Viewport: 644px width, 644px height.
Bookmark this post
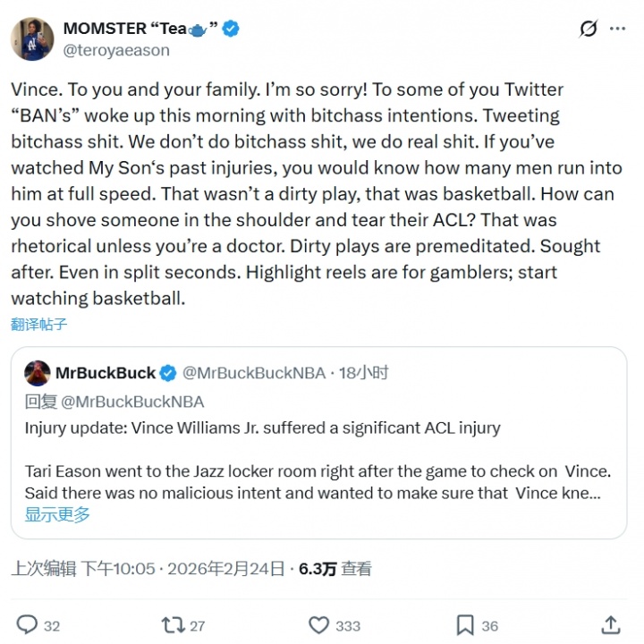pyautogui.click(x=465, y=624)
